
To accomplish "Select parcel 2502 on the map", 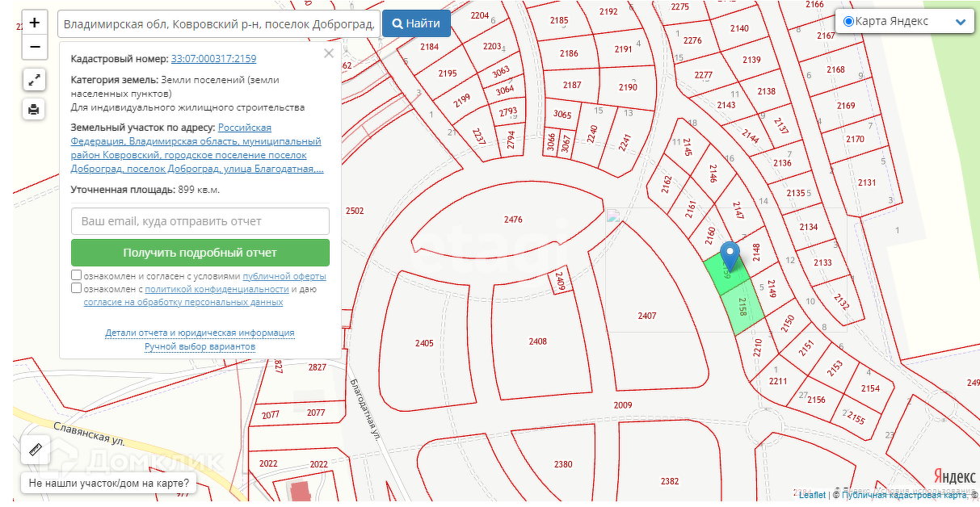I will point(355,211).
